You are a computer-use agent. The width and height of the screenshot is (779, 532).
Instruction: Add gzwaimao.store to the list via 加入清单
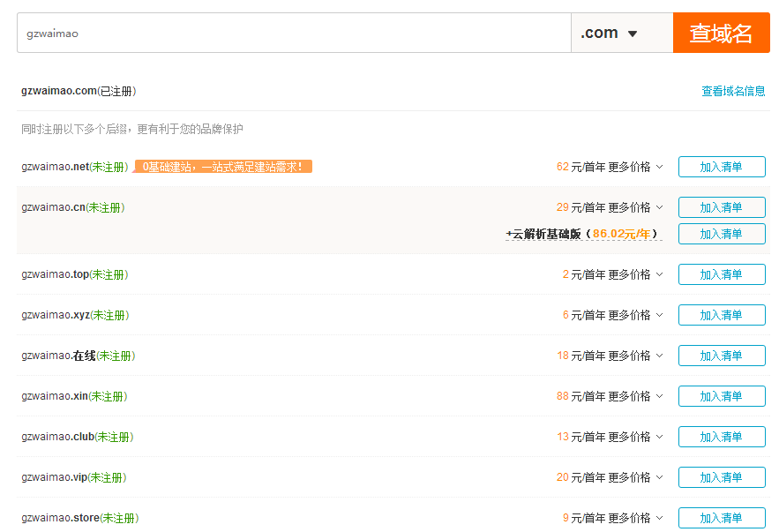(721, 518)
